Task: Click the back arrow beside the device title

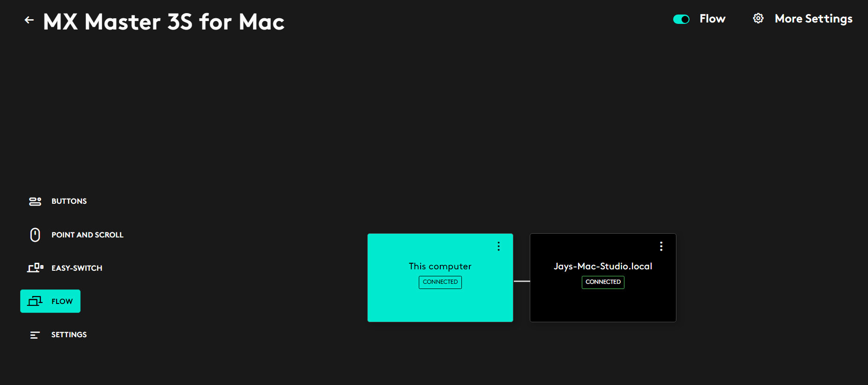Action: pos(29,20)
